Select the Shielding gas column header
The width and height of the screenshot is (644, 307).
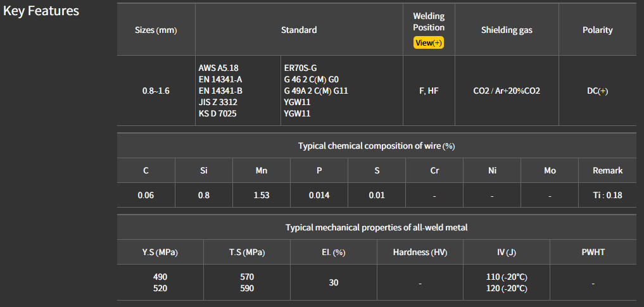tap(507, 30)
